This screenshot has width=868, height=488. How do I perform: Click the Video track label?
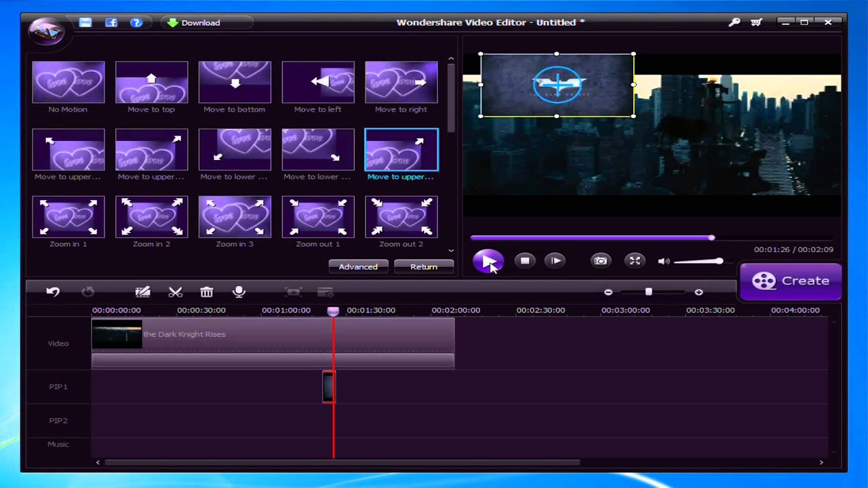(58, 344)
